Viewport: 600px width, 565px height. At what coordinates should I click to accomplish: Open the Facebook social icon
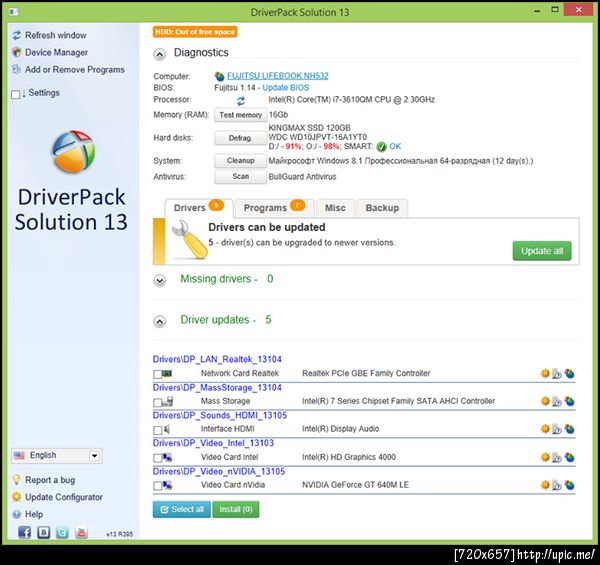click(x=24, y=532)
